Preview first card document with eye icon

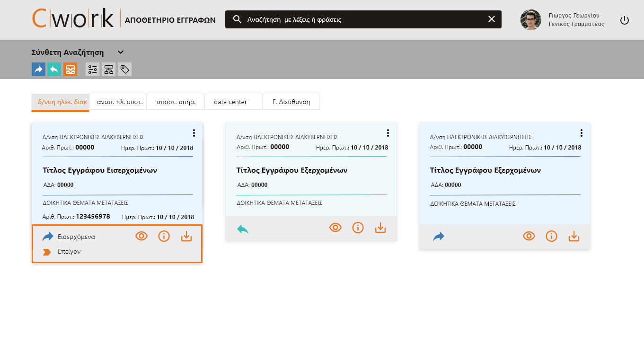click(141, 236)
